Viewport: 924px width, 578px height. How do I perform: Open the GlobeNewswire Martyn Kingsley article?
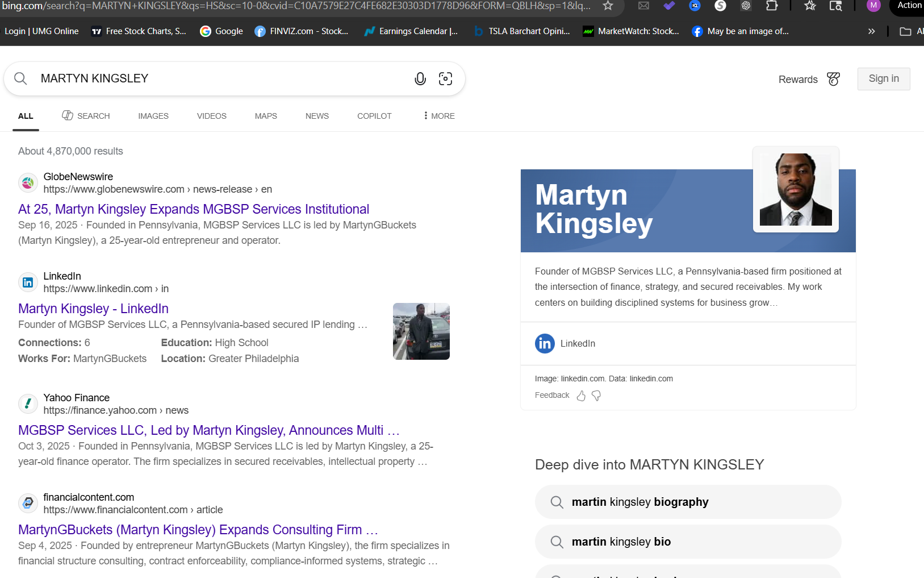194,209
